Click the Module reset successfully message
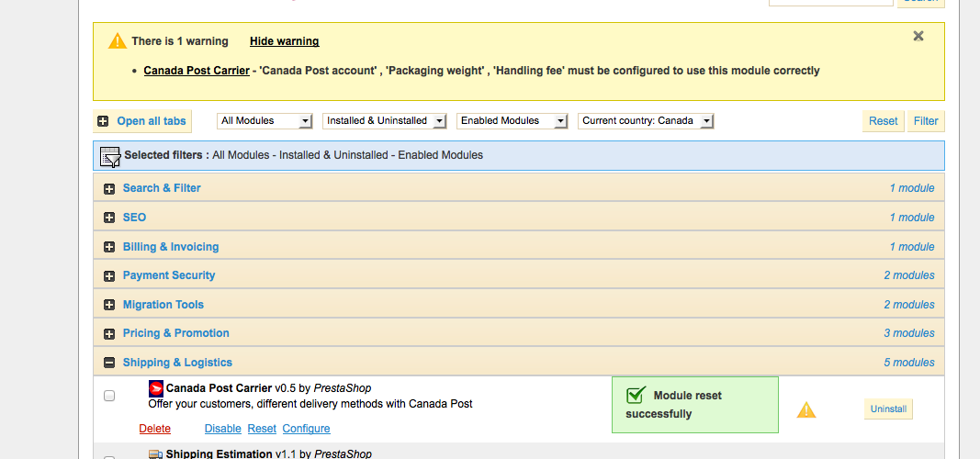Viewport: 980px width, 459px height. coord(695,405)
